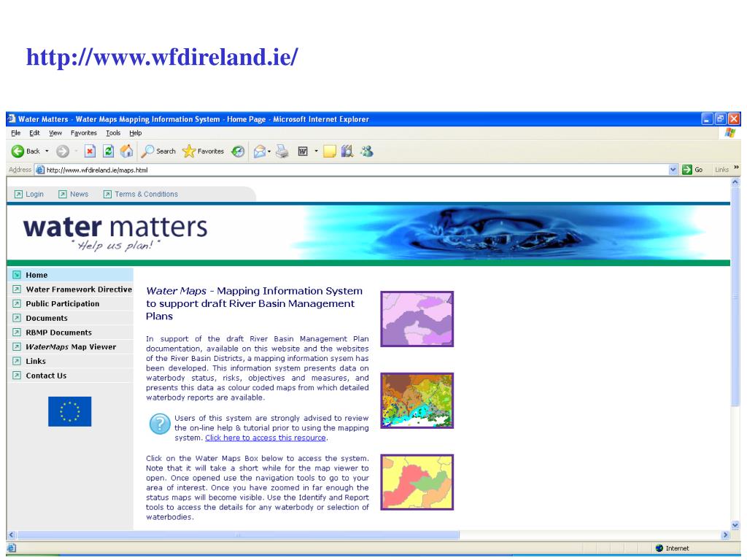747x560 pixels.
Task: Open Water Framework Directive page
Action: coord(70,289)
